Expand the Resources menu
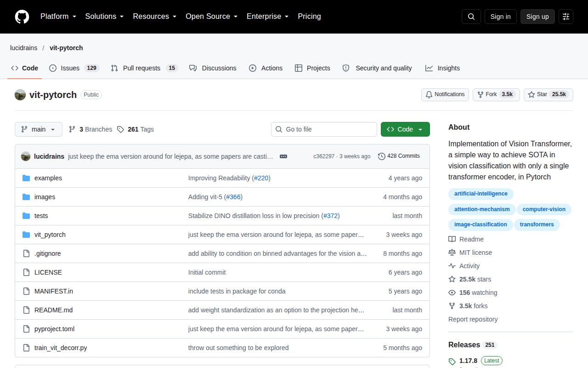Image resolution: width=588 pixels, height=368 pixels. pos(155,17)
